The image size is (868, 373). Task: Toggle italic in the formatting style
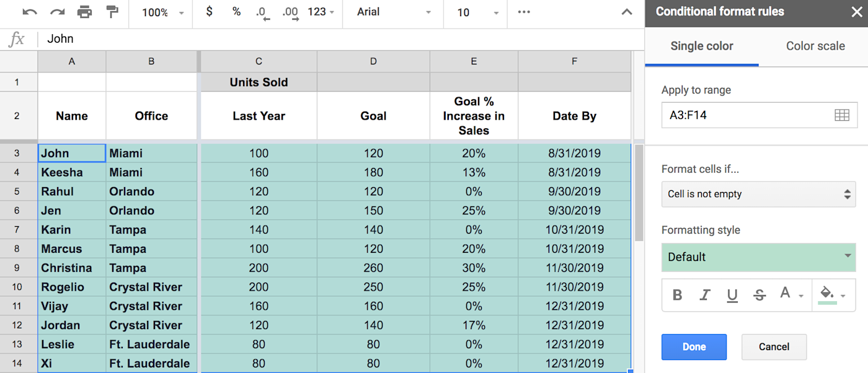pyautogui.click(x=704, y=296)
